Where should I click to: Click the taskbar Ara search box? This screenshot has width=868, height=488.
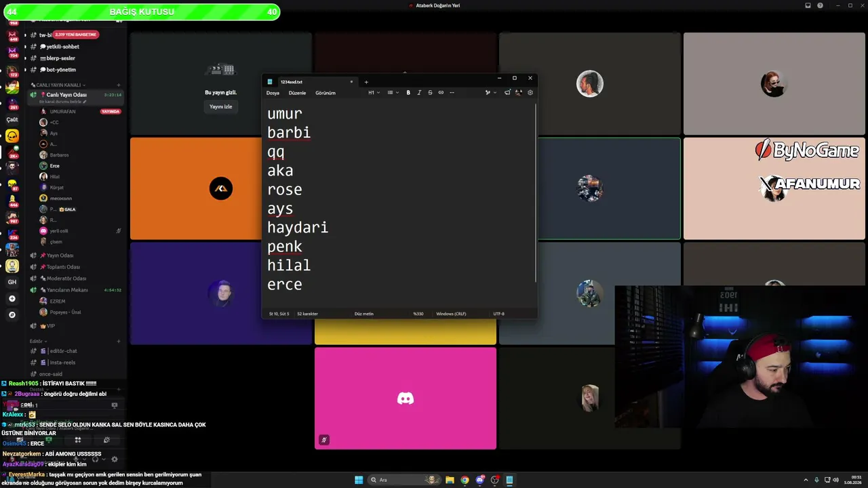pos(404,480)
